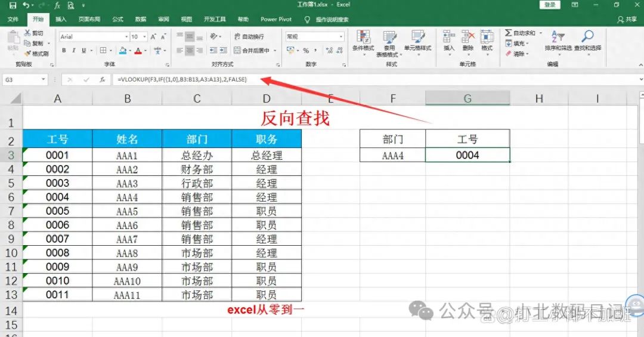Click the Undo arrow icon

[26, 5]
